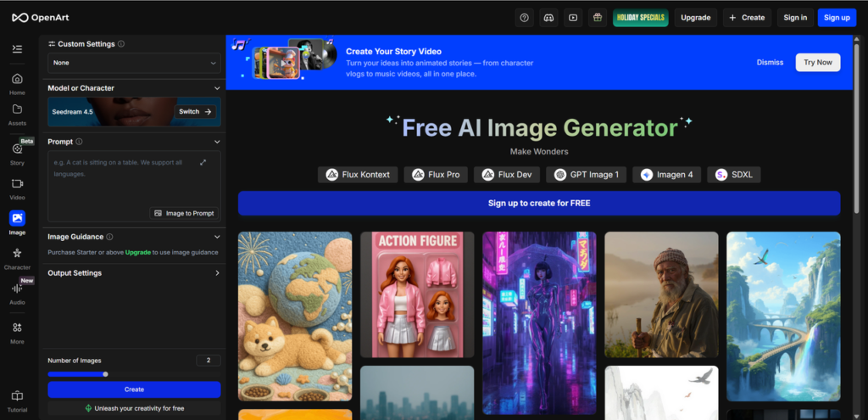
Task: Open the Story tool in sidebar
Action: (x=17, y=154)
